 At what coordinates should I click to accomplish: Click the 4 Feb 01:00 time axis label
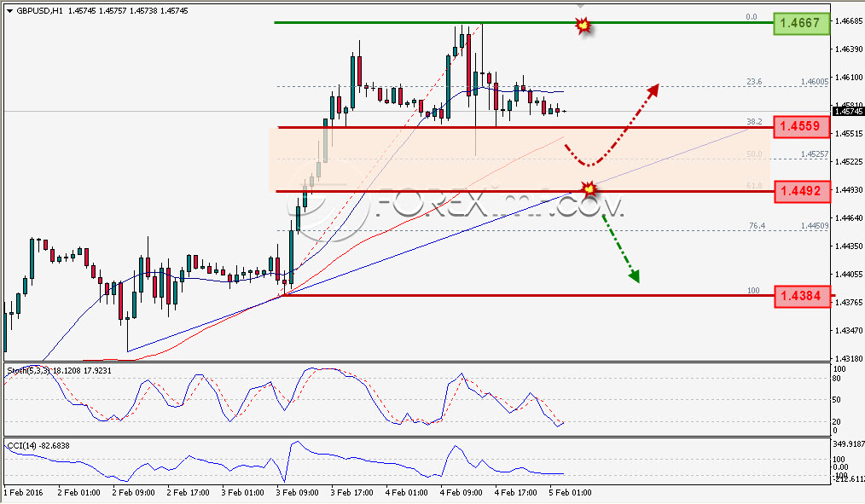point(407,492)
